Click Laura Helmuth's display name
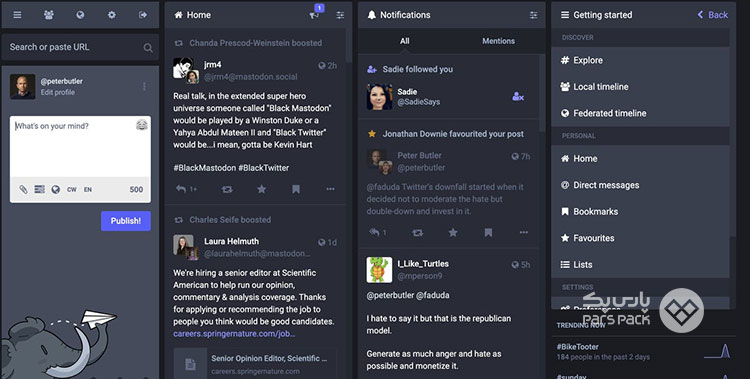Screen dimensions: 750x379 232,242
